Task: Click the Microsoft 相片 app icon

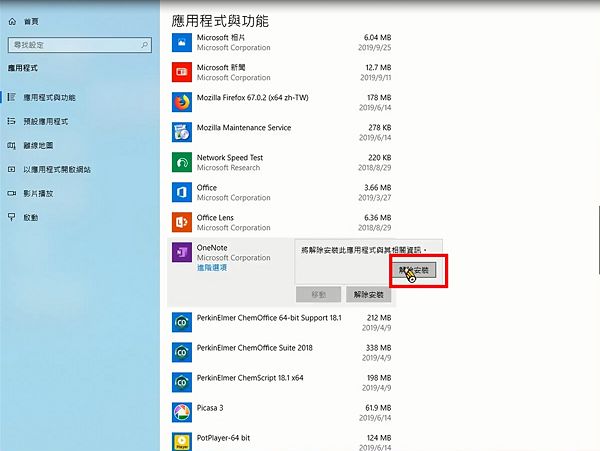Action: coord(181,42)
